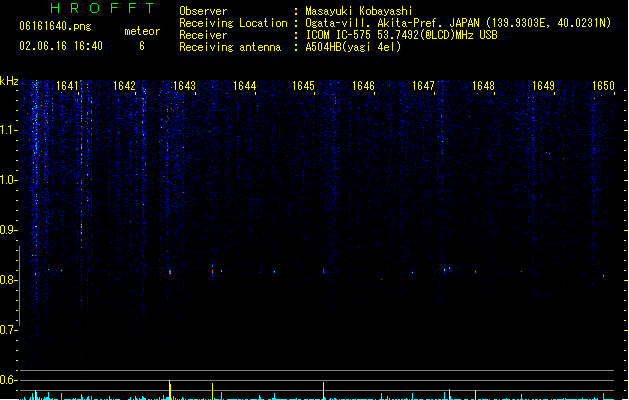
Task: Click the Observer field label
Action: [x=203, y=11]
